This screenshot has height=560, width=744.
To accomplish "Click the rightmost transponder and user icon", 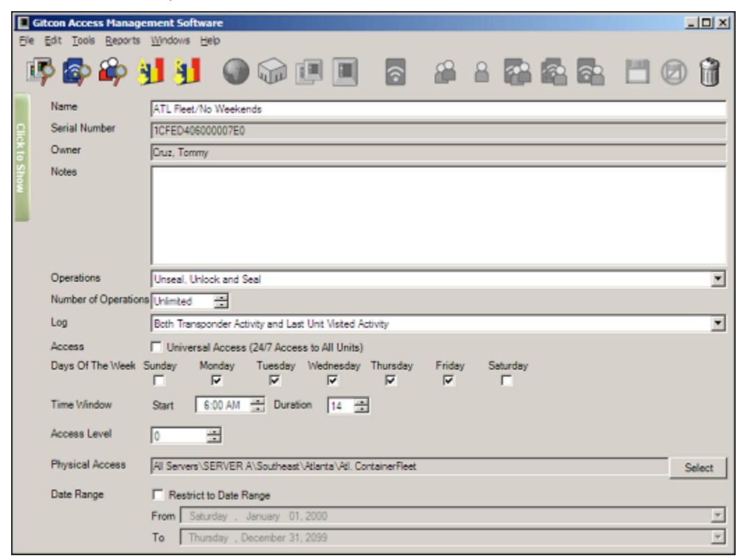I will coord(590,72).
